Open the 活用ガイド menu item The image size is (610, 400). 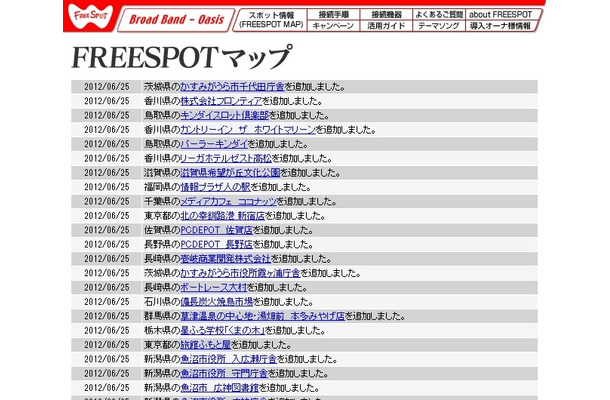pos(386,26)
